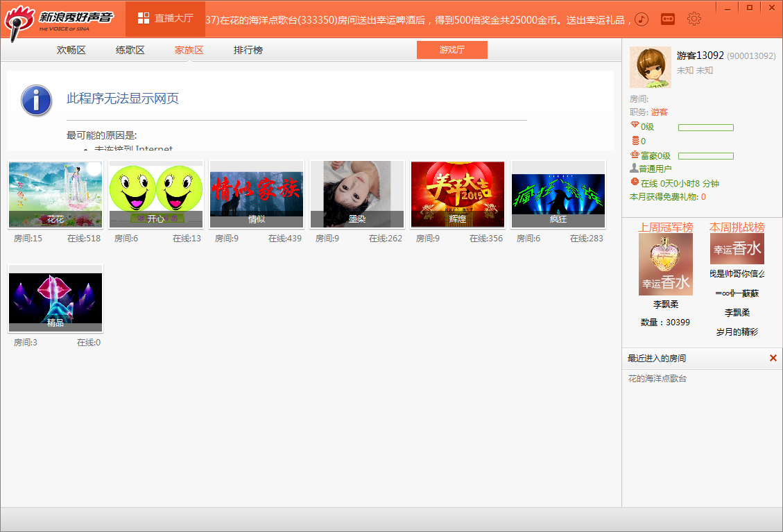Maximize the application window
Screen dimensions: 783x532
point(750,8)
